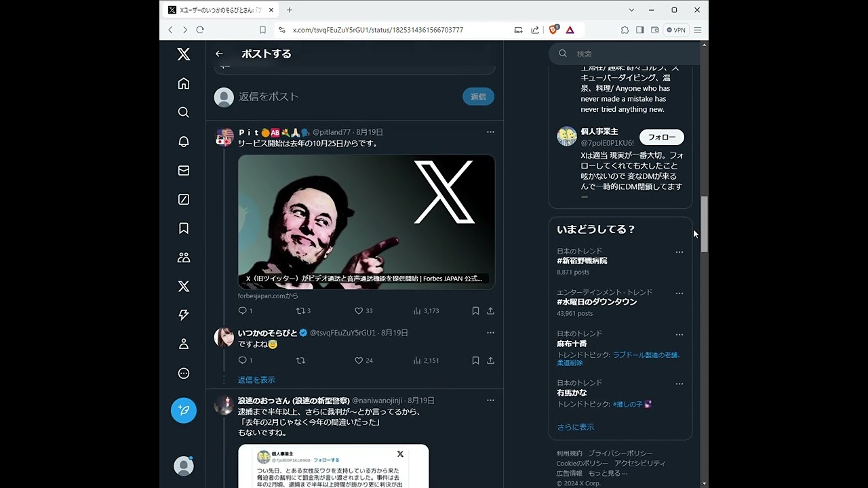Image resolution: width=868 pixels, height=488 pixels.
Task: Click the フォロー button for 個人事業主
Action: (662, 138)
